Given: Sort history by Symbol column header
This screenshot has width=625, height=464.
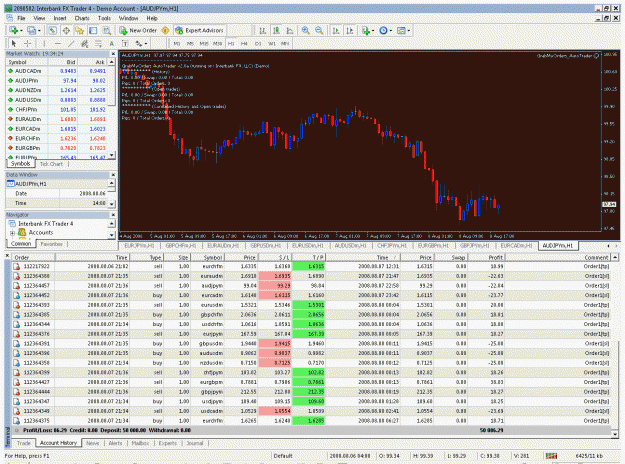Looking at the screenshot, I should (208, 258).
